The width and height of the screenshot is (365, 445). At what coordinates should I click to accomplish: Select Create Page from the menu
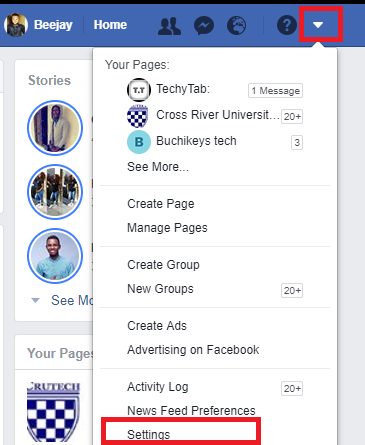pos(161,204)
